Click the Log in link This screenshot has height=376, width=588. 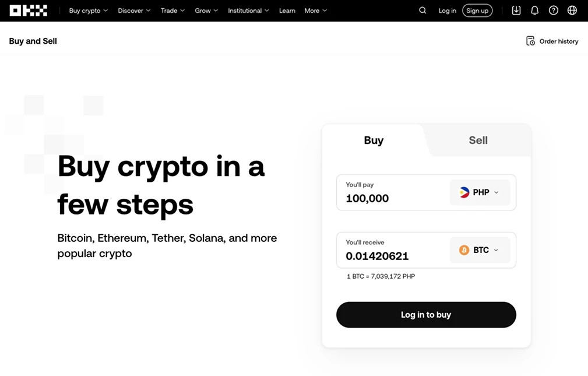coord(448,10)
